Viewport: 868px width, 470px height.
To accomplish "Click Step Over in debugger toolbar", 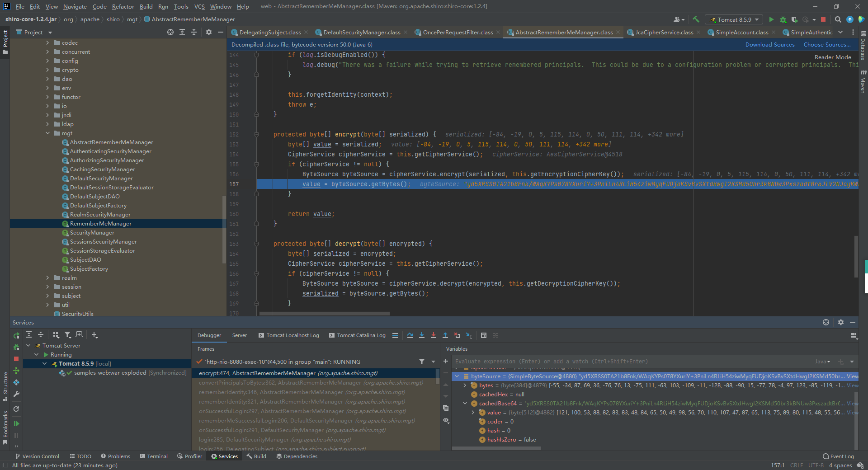I will (410, 335).
